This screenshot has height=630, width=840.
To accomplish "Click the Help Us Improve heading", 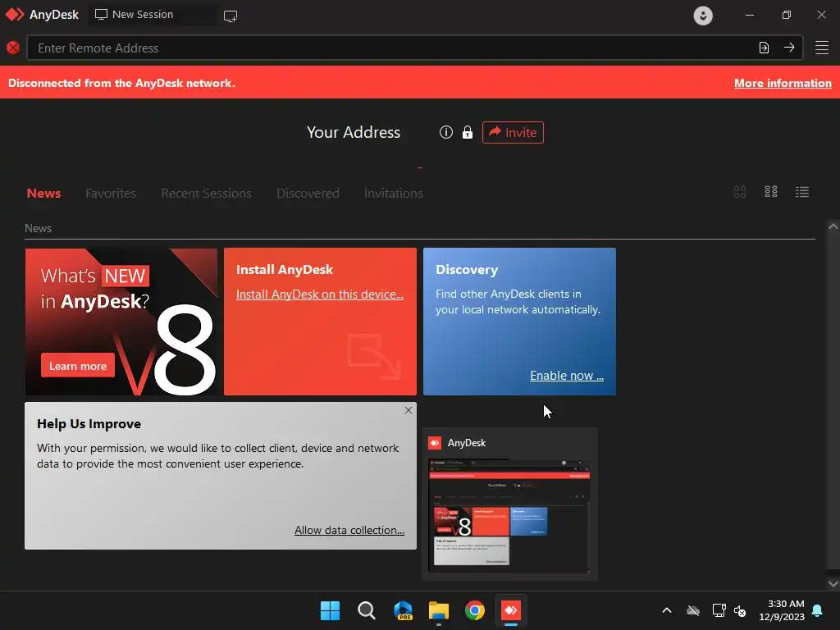I will [89, 424].
